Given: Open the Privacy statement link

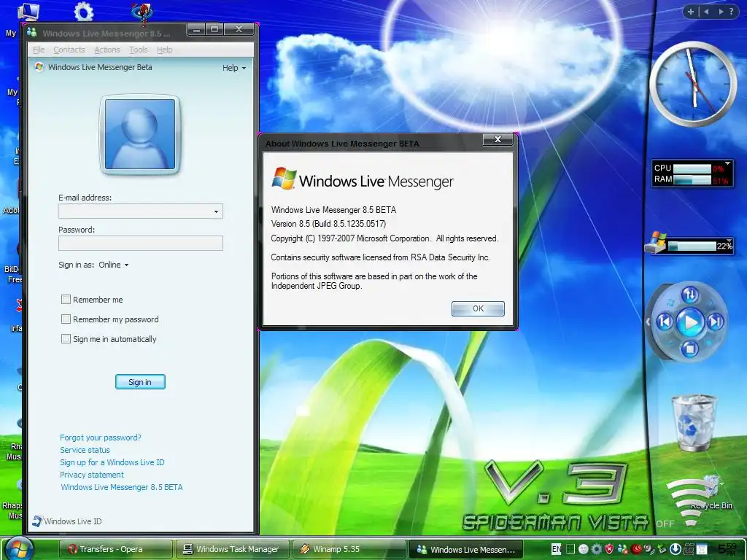Looking at the screenshot, I should 91,474.
